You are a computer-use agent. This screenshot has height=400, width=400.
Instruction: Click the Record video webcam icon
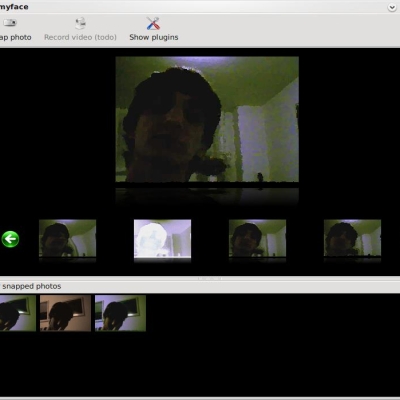tap(80, 23)
